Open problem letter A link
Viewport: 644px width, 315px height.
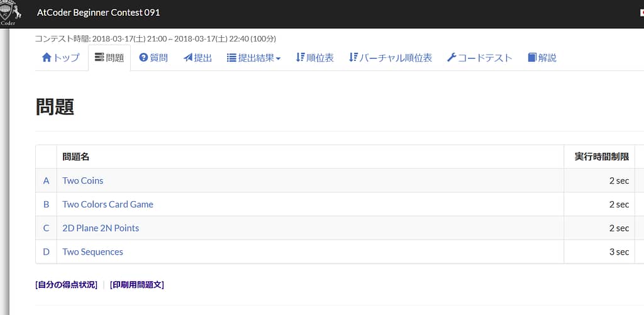tap(46, 180)
